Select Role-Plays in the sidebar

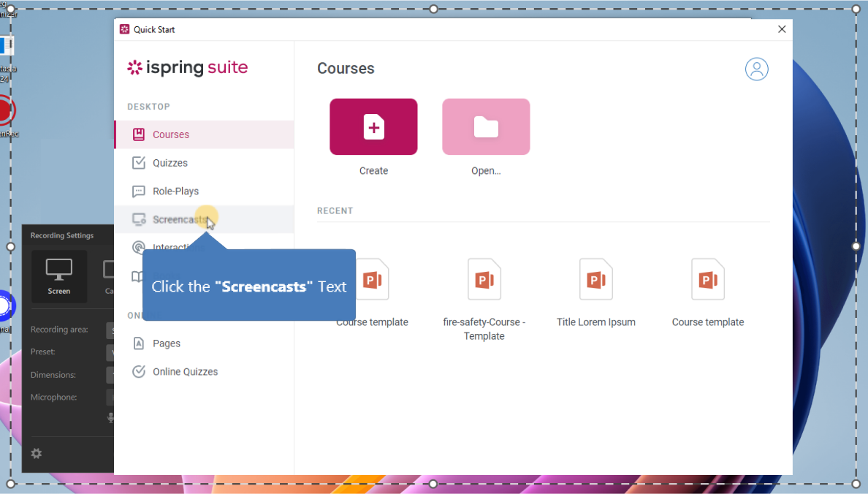coord(204,191)
